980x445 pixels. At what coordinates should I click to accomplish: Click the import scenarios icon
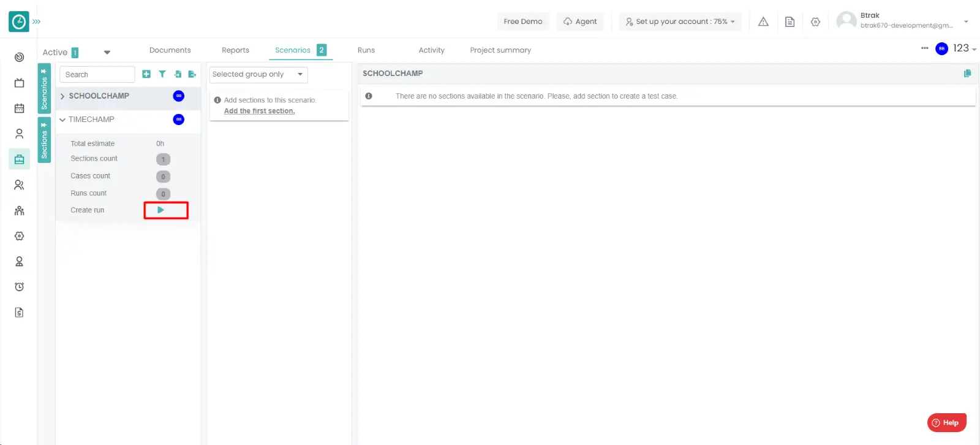tap(178, 74)
